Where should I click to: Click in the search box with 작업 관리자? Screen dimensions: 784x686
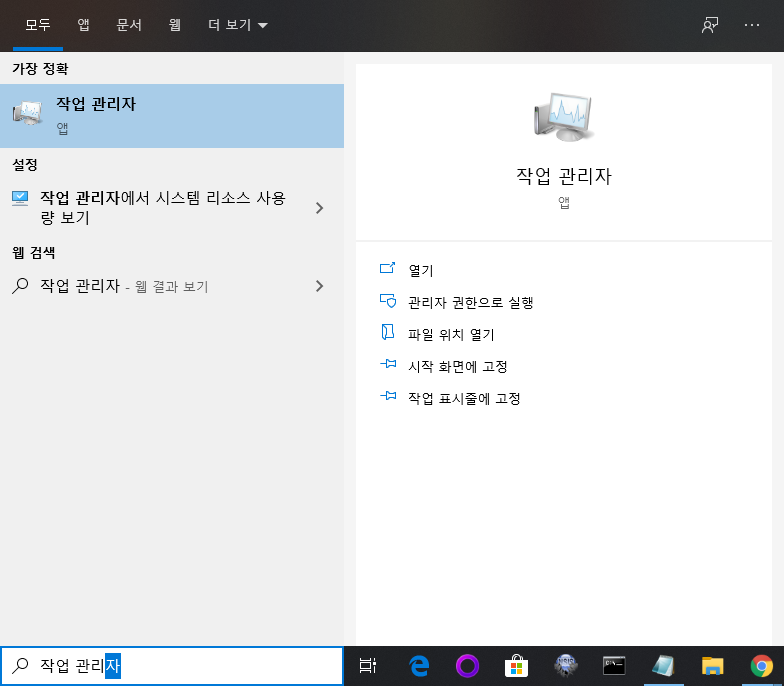coord(172,666)
